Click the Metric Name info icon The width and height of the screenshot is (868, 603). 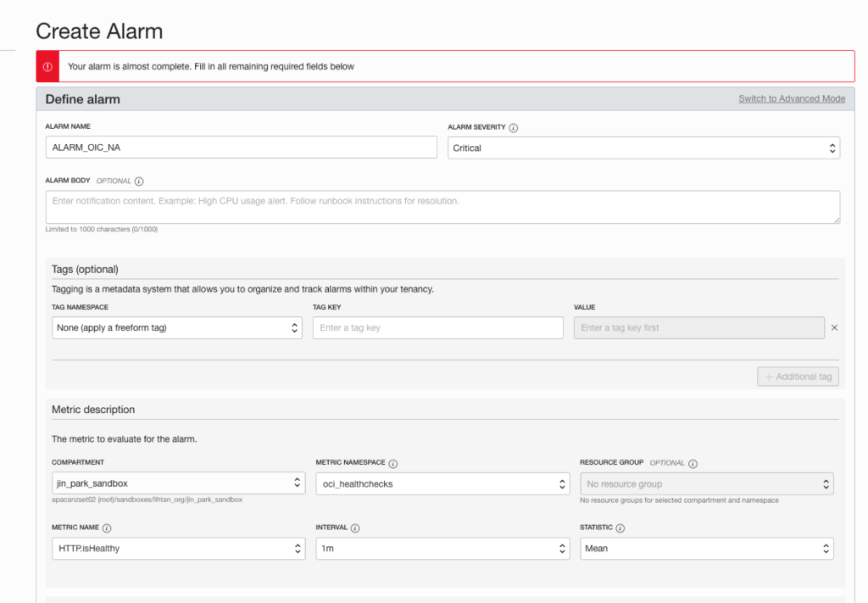click(107, 528)
